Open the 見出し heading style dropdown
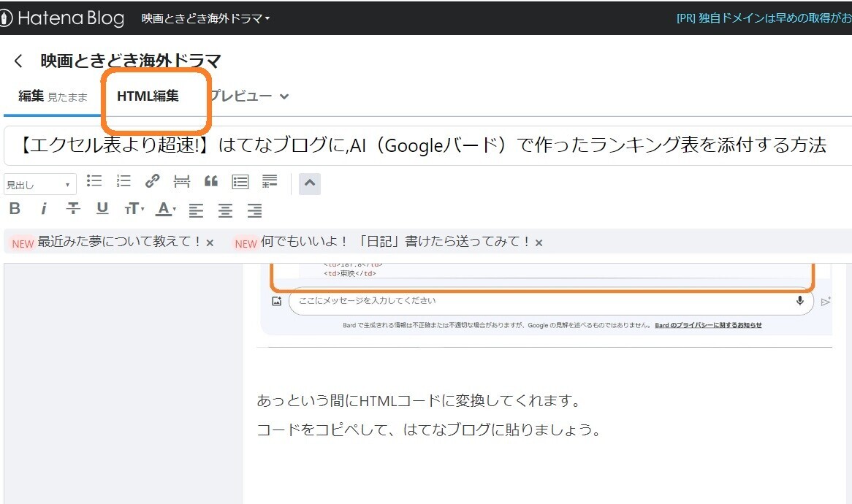This screenshot has width=852, height=504. point(39,183)
